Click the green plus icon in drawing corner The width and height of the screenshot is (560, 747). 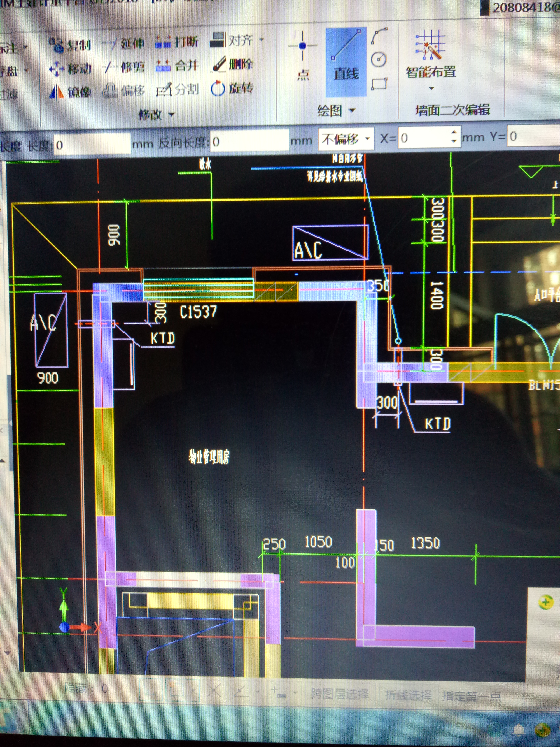pyautogui.click(x=546, y=602)
